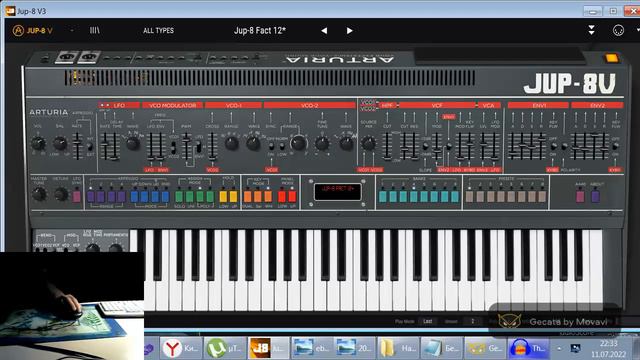Image resolution: width=640 pixels, height=360 pixels.
Task: Toggle the arpeggio INT/EXT switch
Action: click(90, 146)
